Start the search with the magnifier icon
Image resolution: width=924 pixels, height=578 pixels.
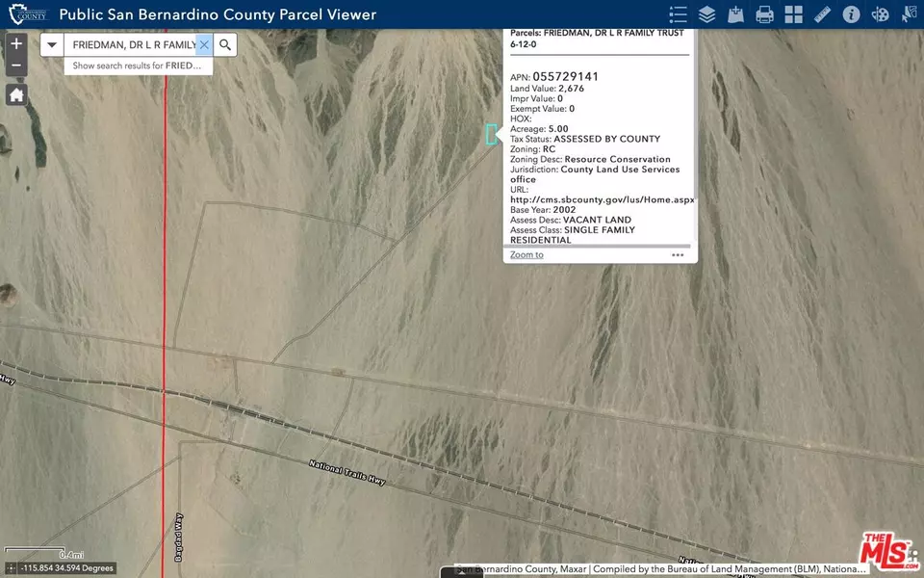[224, 44]
